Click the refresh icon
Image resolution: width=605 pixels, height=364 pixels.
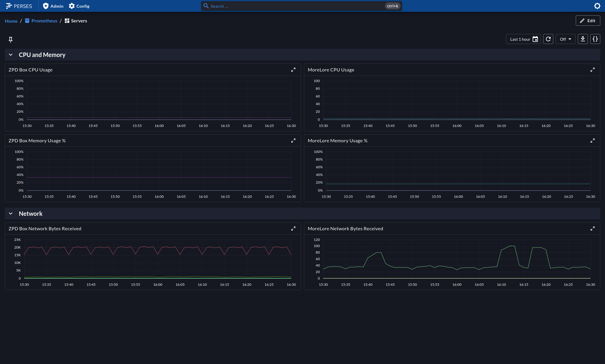[x=548, y=39]
